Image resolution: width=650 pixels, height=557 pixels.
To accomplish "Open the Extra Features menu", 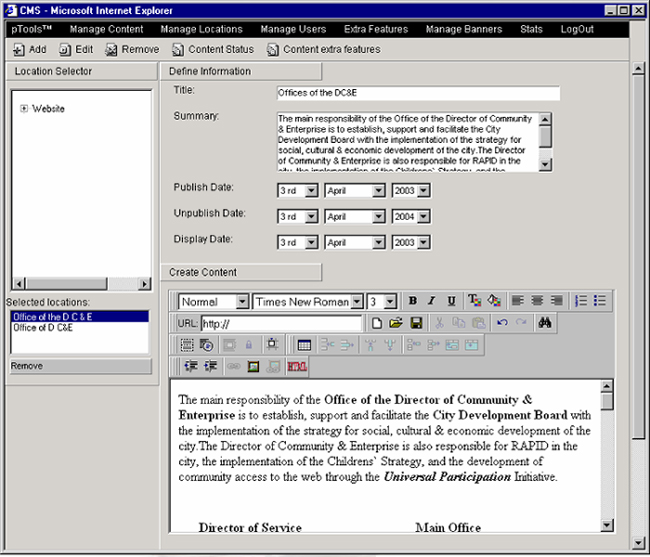I will click(376, 29).
